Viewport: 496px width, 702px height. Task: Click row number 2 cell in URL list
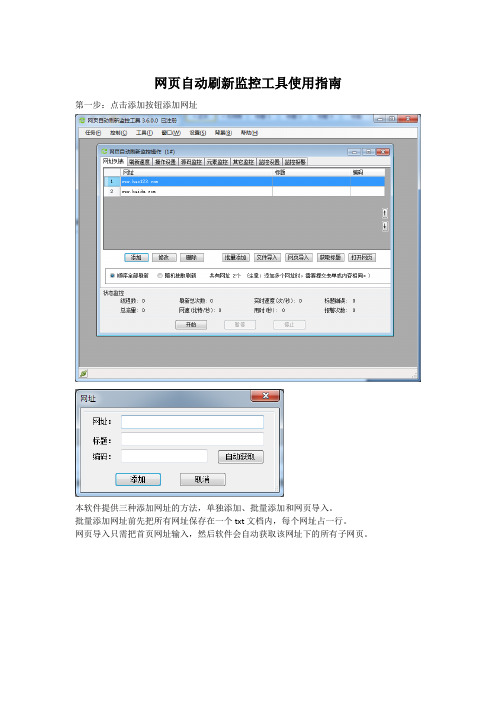click(x=112, y=191)
